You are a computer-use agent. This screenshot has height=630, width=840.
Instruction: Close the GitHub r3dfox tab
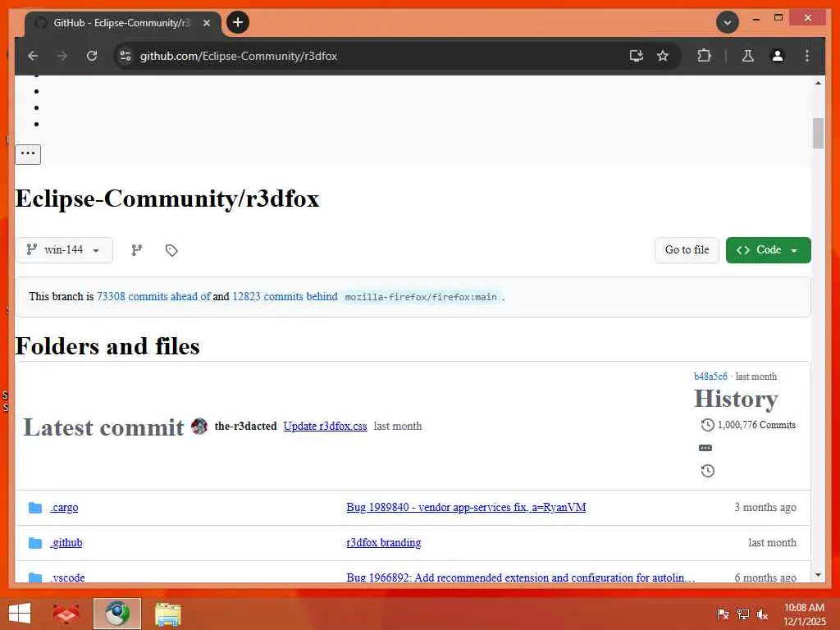click(206, 23)
